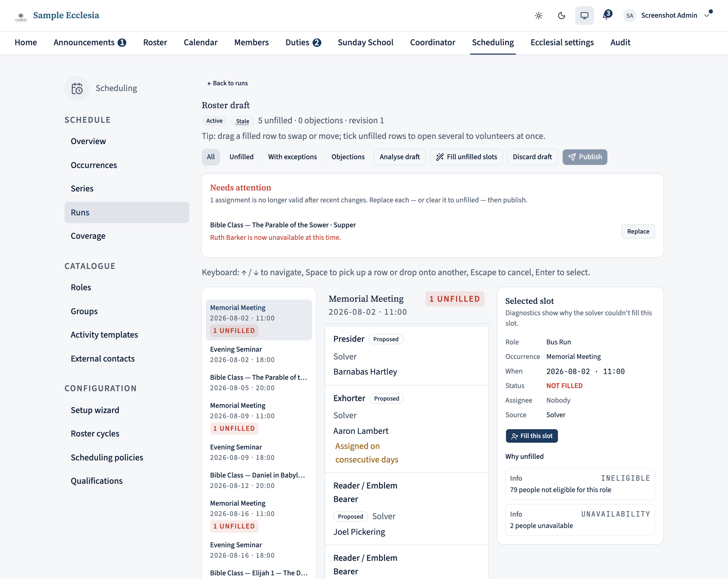Select Evening Seminar 2026-08-02 occurrence
The image size is (728, 579).
pyautogui.click(x=259, y=354)
